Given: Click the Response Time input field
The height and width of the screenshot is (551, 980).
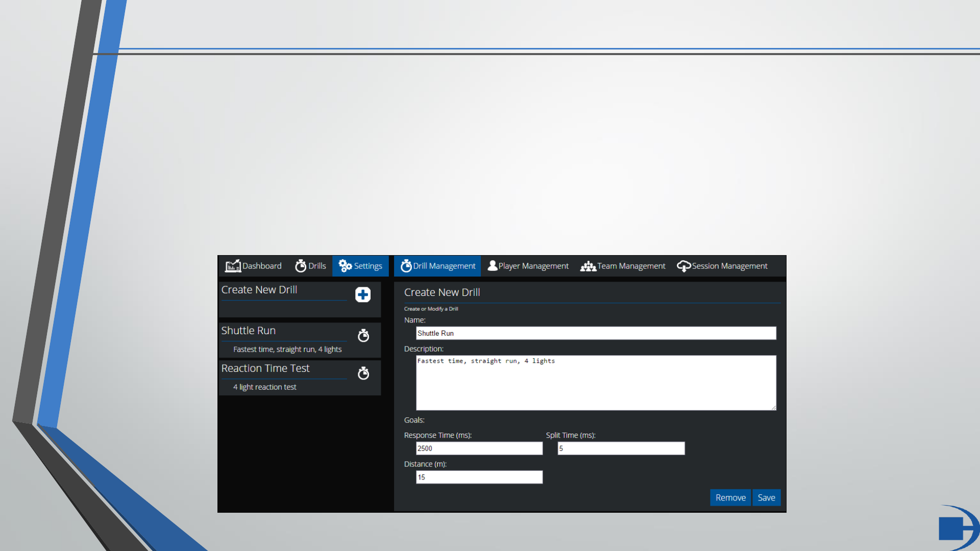Looking at the screenshot, I should coord(479,448).
